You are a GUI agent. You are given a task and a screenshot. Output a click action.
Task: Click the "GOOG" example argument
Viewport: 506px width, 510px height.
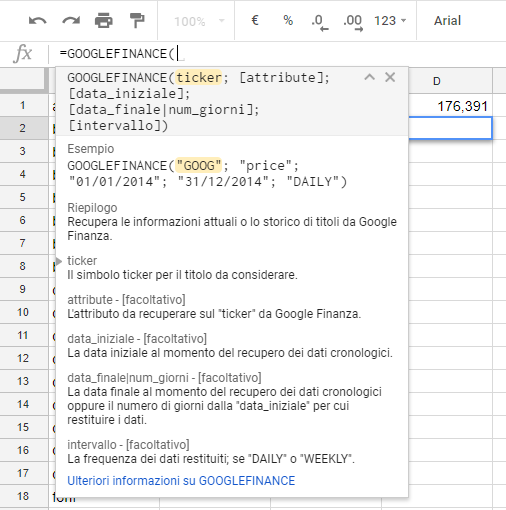[199, 166]
